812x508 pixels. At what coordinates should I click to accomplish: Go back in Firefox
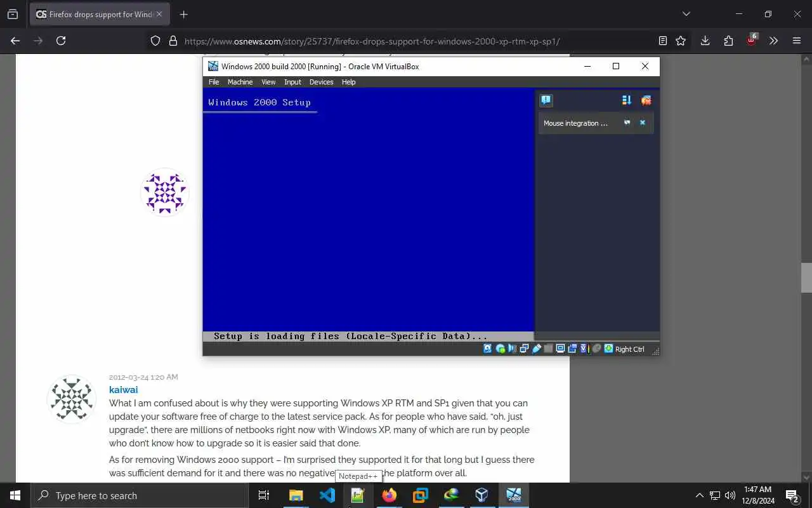(15, 41)
